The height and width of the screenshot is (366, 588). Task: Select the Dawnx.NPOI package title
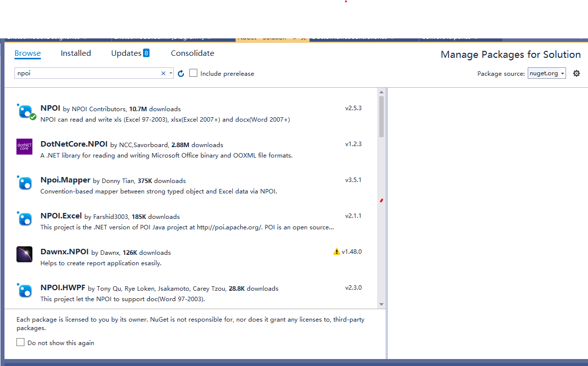point(64,252)
